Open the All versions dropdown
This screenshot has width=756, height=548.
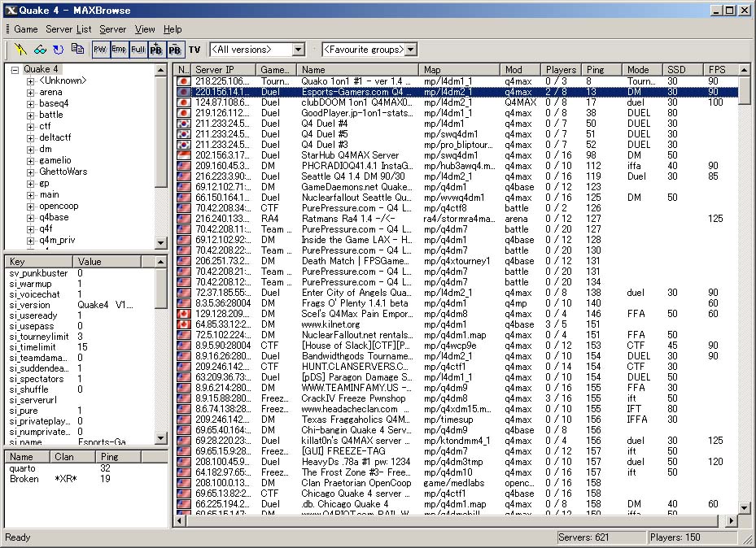coord(299,50)
